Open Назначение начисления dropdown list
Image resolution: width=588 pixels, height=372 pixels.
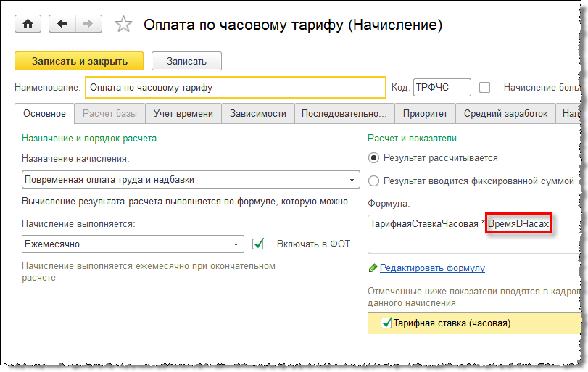[x=353, y=180]
